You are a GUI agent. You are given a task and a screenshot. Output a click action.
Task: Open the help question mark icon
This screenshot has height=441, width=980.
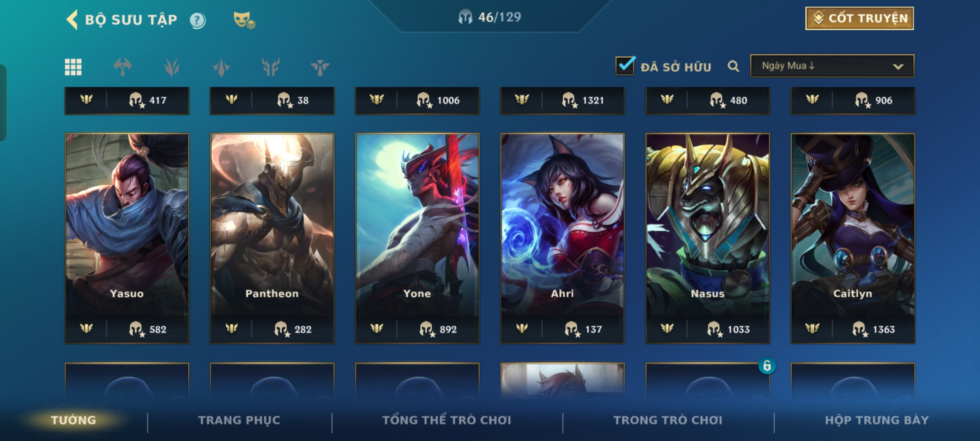[x=198, y=20]
